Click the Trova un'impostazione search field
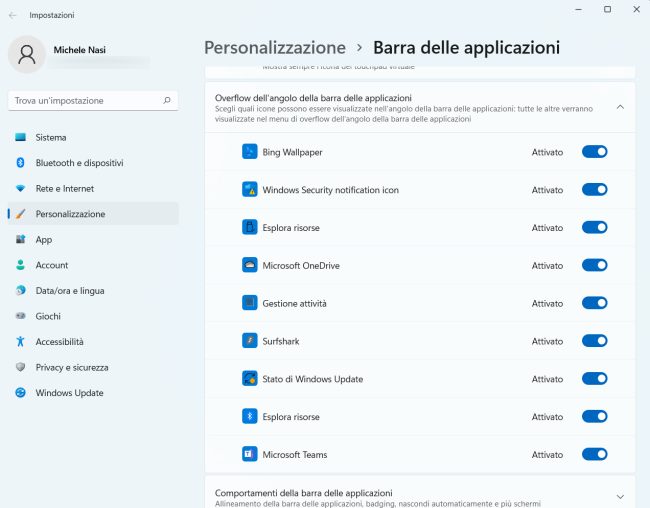Screen dimensions: 650x508 [x=93, y=100]
